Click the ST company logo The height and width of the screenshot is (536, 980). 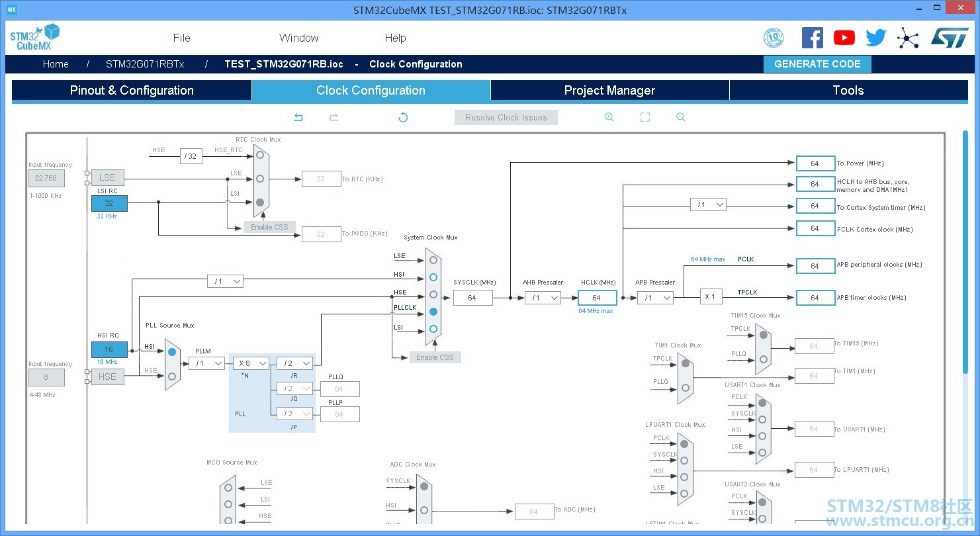pyautogui.click(x=950, y=38)
